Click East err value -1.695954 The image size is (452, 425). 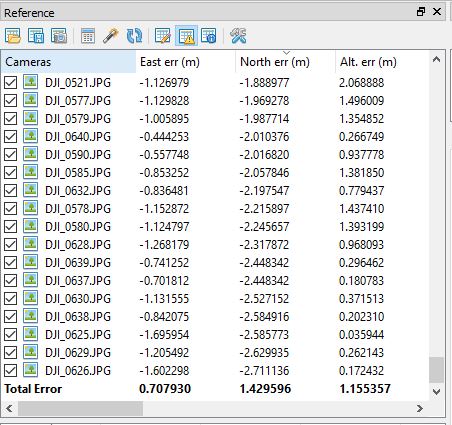coord(164,335)
